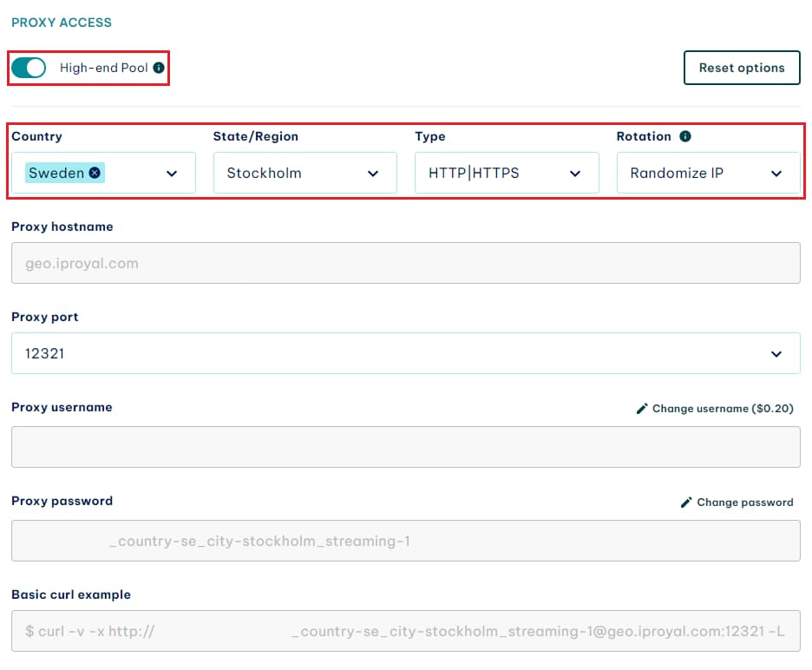
Task: Toggle the High-end Pool switch
Action: coord(29,68)
